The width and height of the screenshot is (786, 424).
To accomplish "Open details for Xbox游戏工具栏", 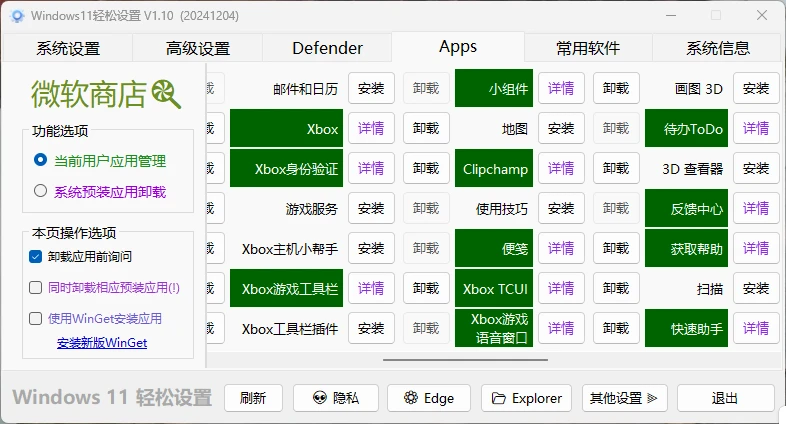I will pyautogui.click(x=371, y=289).
